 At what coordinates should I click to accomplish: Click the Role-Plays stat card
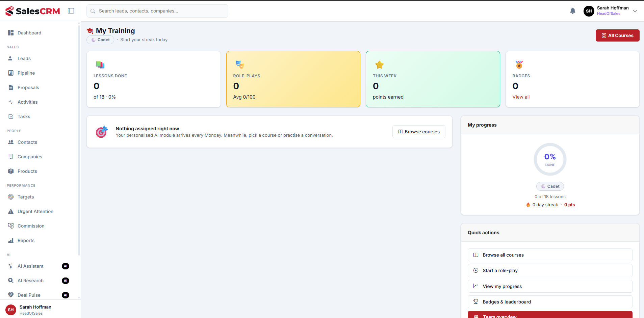[293, 79]
